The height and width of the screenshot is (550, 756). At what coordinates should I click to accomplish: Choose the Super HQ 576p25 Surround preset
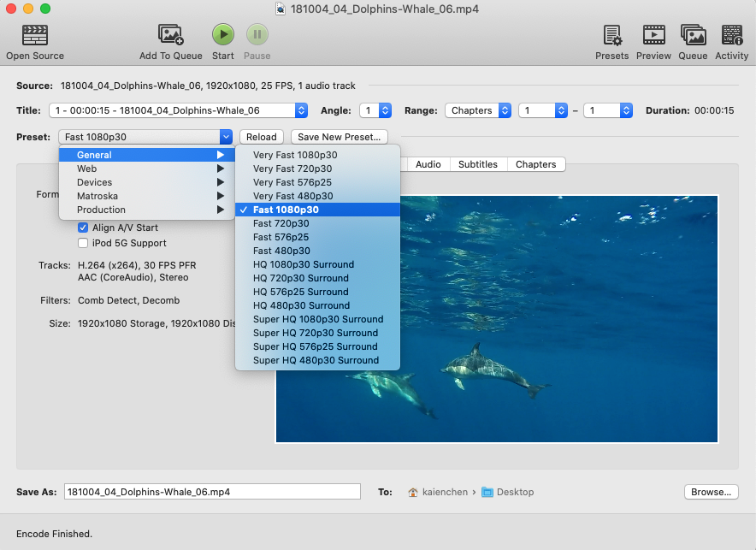click(318, 346)
